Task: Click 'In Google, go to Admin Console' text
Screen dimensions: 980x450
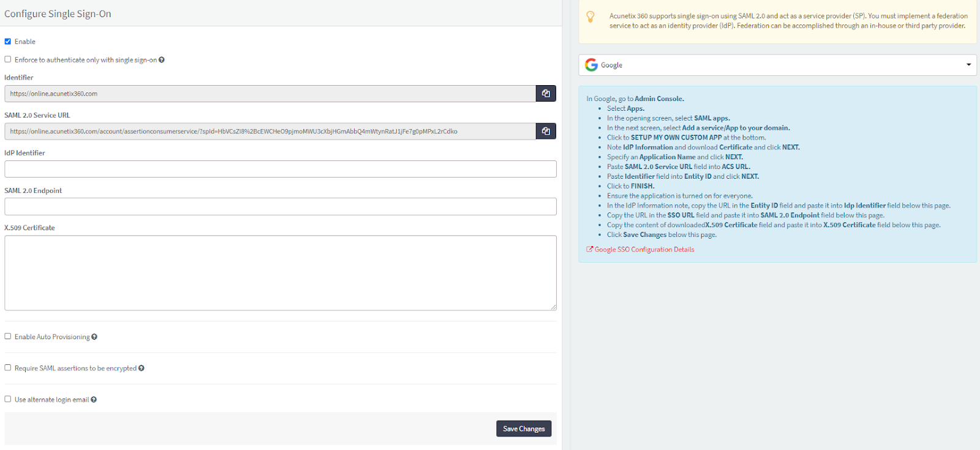Action: pos(635,99)
